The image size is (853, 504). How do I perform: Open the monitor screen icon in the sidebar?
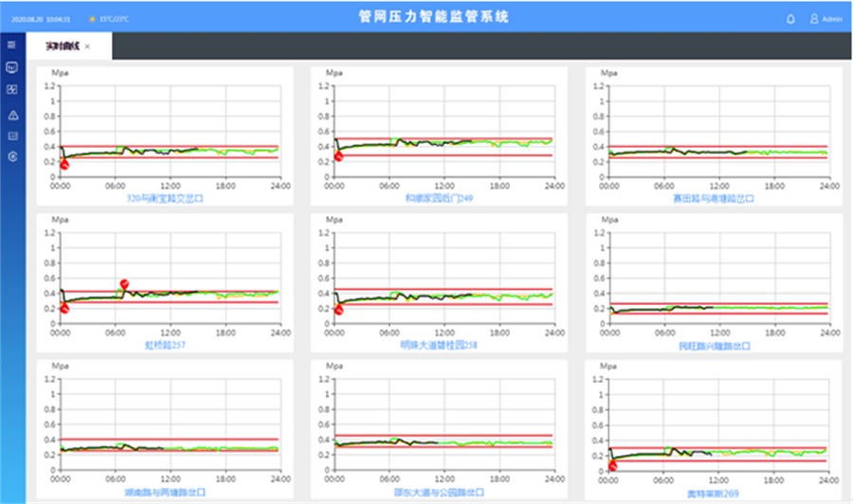tap(11, 67)
